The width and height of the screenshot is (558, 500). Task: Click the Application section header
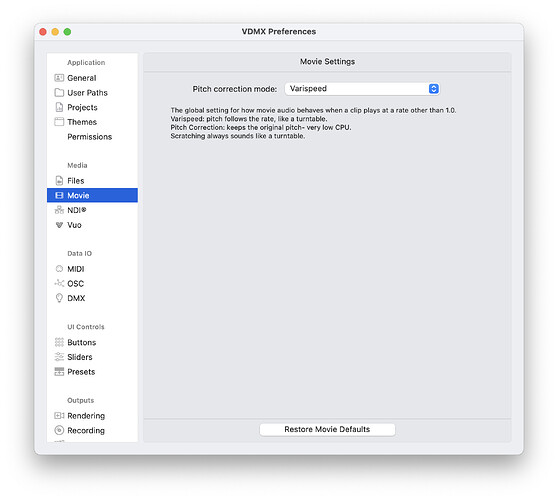point(86,62)
